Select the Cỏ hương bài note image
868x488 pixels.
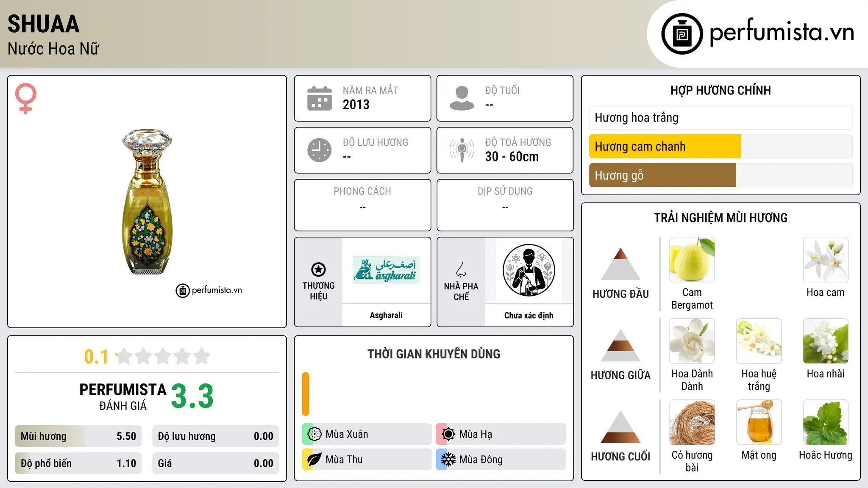click(x=692, y=422)
